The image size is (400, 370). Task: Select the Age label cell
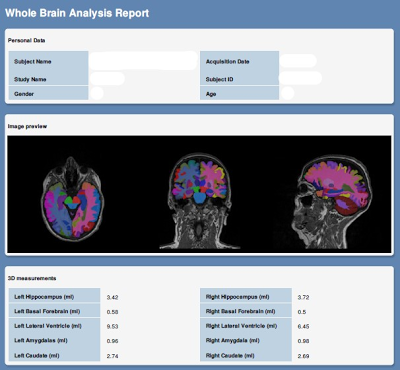[239, 93]
